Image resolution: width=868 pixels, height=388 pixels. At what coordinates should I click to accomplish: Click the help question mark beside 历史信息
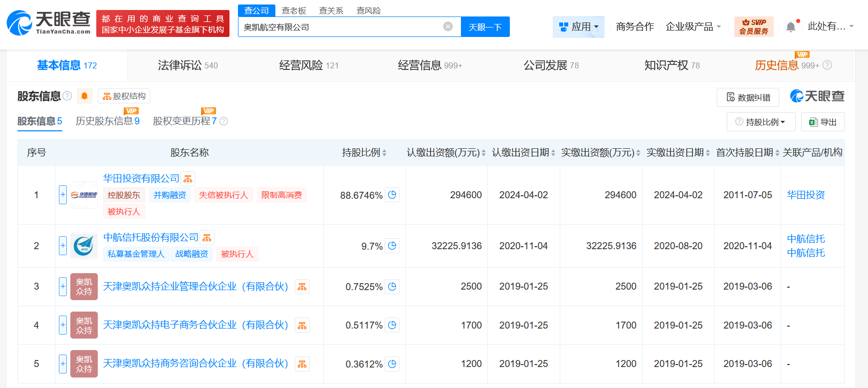click(x=827, y=65)
